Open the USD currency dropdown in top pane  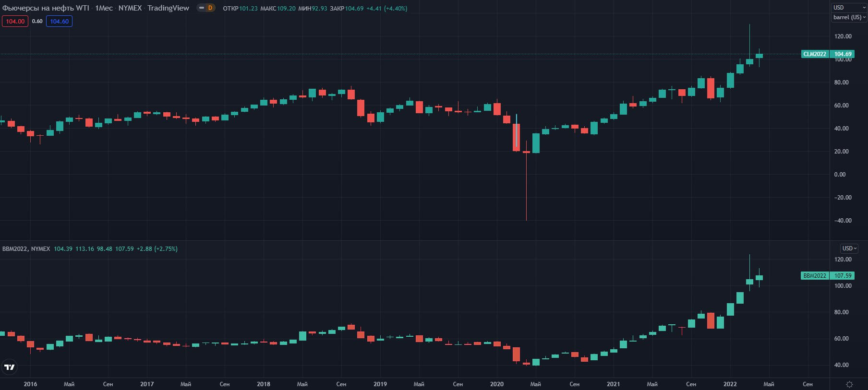tap(849, 8)
